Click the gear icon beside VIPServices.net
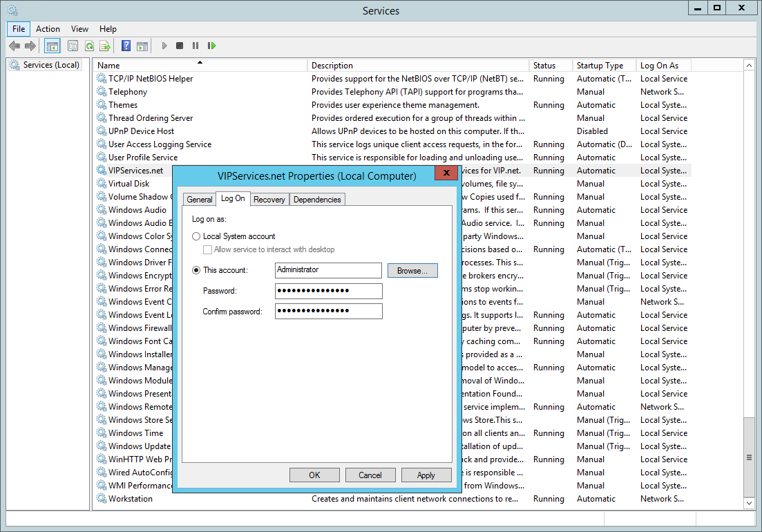The height and width of the screenshot is (532, 762). click(101, 170)
